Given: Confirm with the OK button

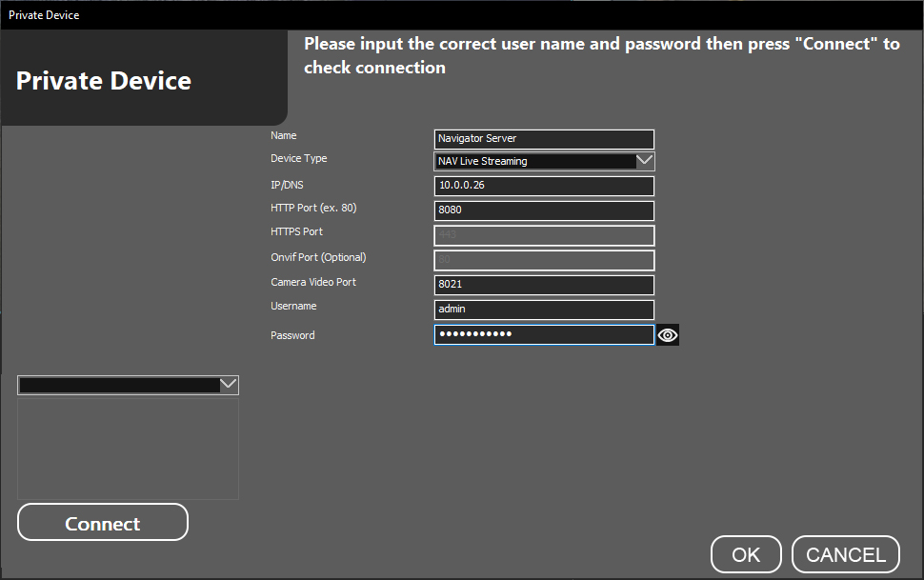Looking at the screenshot, I should coord(746,555).
